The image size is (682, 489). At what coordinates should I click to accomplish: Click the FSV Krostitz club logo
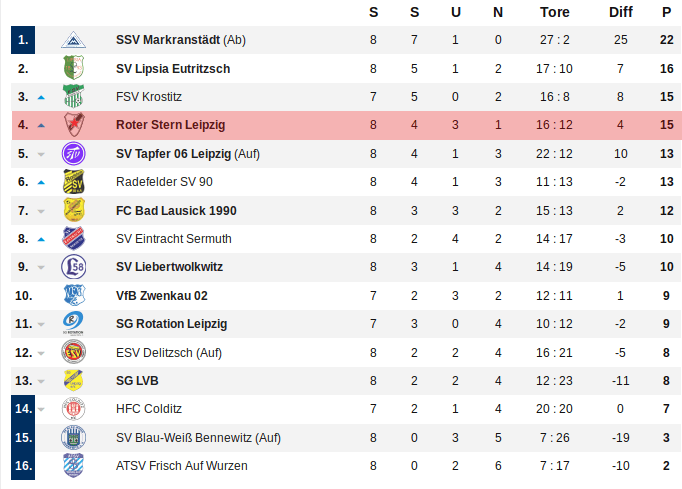pos(74,97)
